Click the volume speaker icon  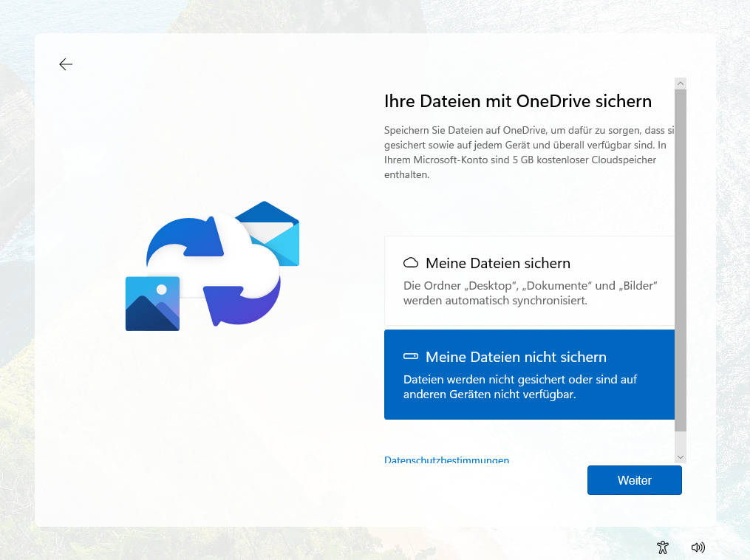pos(698,547)
